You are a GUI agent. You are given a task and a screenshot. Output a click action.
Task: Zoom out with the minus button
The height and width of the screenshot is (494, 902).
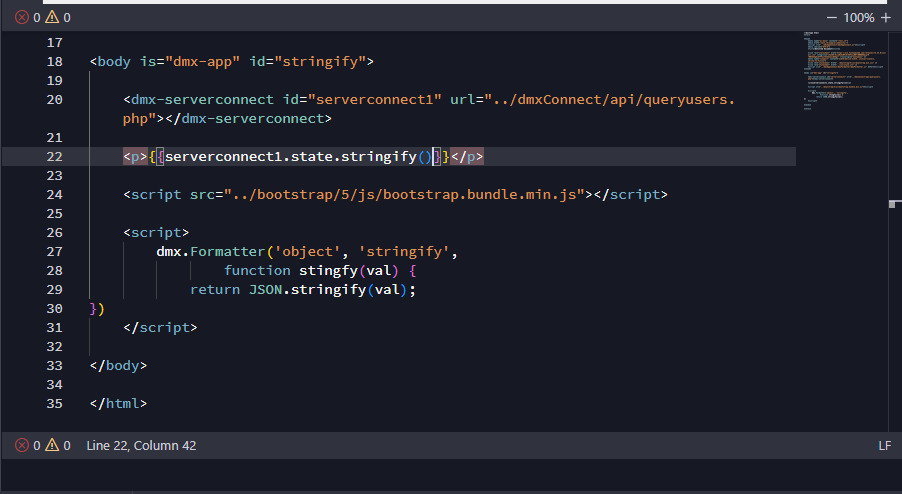point(831,18)
